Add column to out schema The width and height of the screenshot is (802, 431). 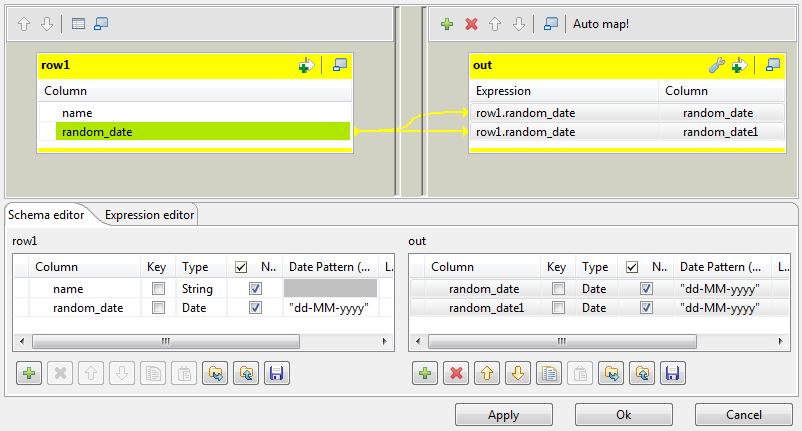[425, 373]
